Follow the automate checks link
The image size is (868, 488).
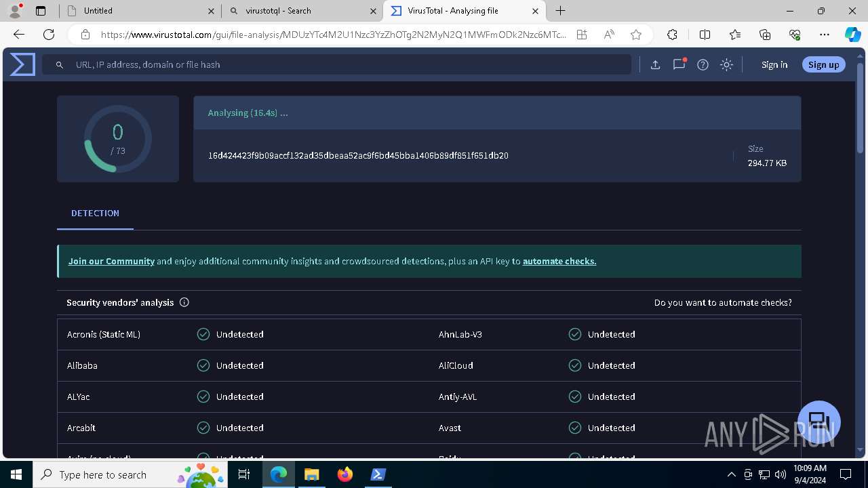click(x=559, y=261)
